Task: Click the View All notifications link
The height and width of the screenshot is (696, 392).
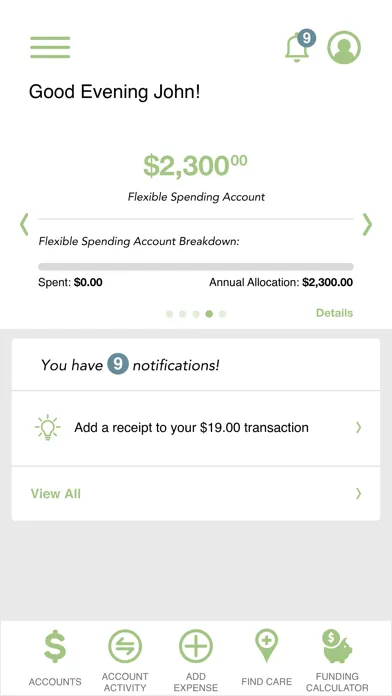Action: click(x=55, y=494)
